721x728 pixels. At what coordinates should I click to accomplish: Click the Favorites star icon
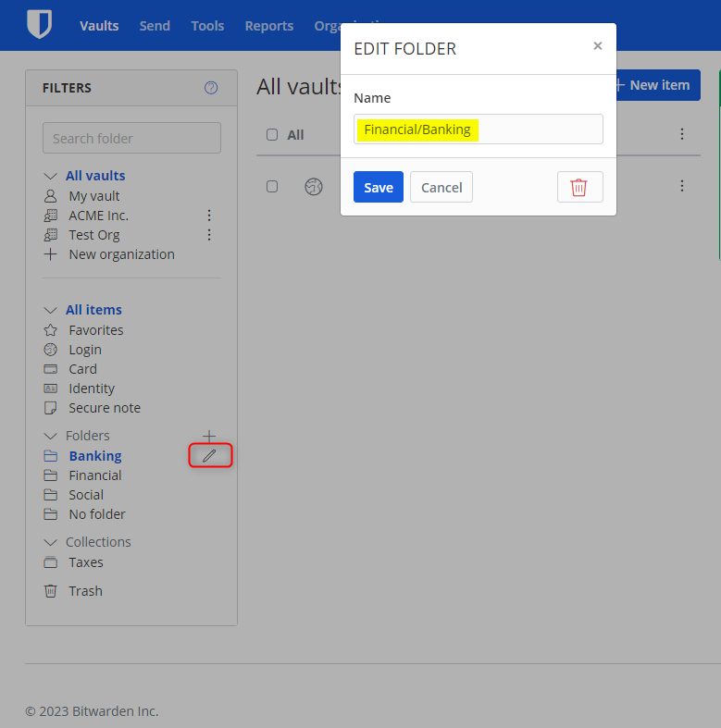[x=51, y=330]
